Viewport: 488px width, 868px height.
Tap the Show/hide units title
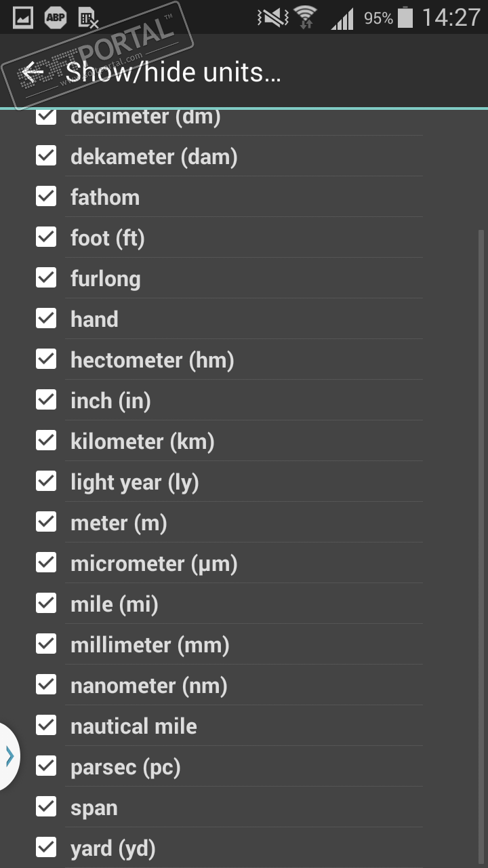coord(173,72)
